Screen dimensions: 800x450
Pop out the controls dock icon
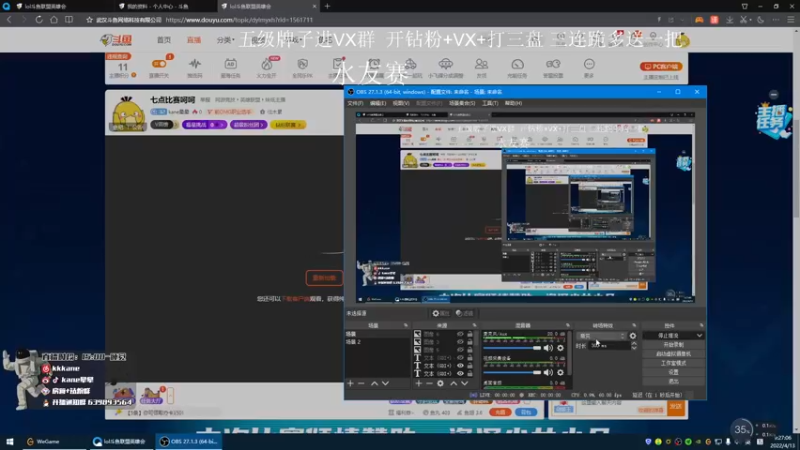pyautogui.click(x=701, y=326)
